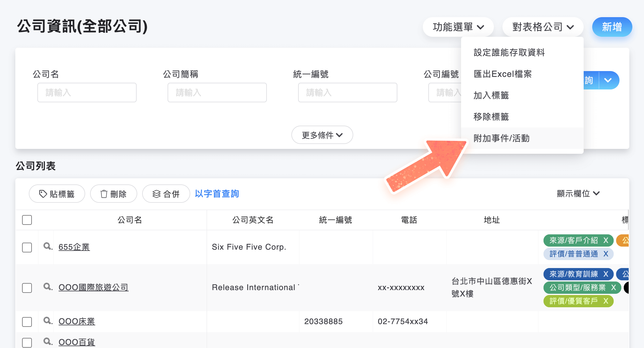
Task: Click the 公司名 input field
Action: (87, 93)
